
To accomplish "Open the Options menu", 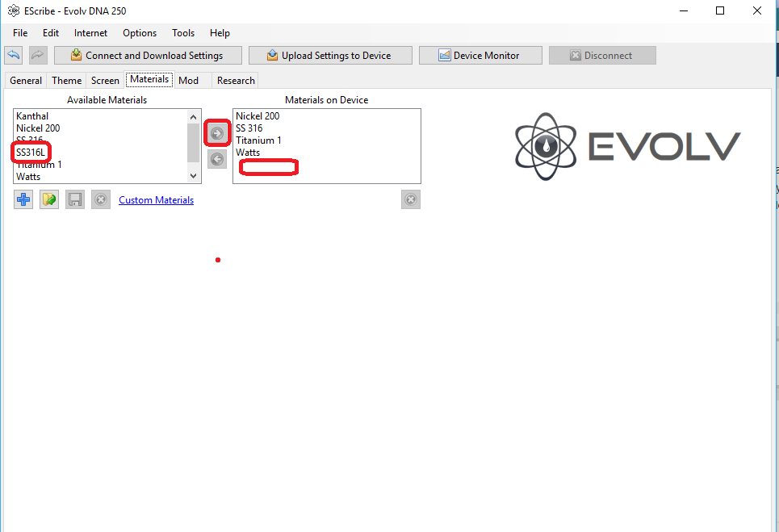I will pyautogui.click(x=140, y=33).
